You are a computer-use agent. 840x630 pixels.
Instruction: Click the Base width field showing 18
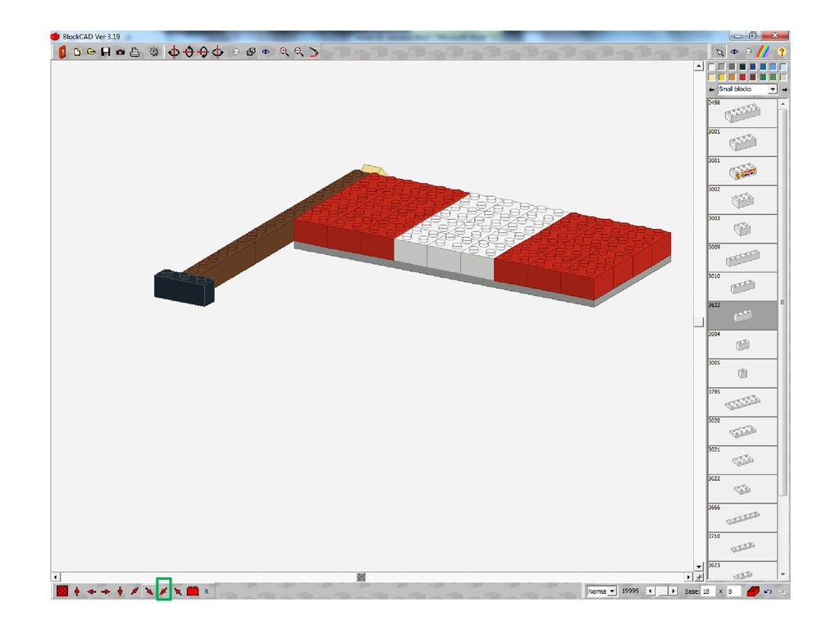coord(708,591)
